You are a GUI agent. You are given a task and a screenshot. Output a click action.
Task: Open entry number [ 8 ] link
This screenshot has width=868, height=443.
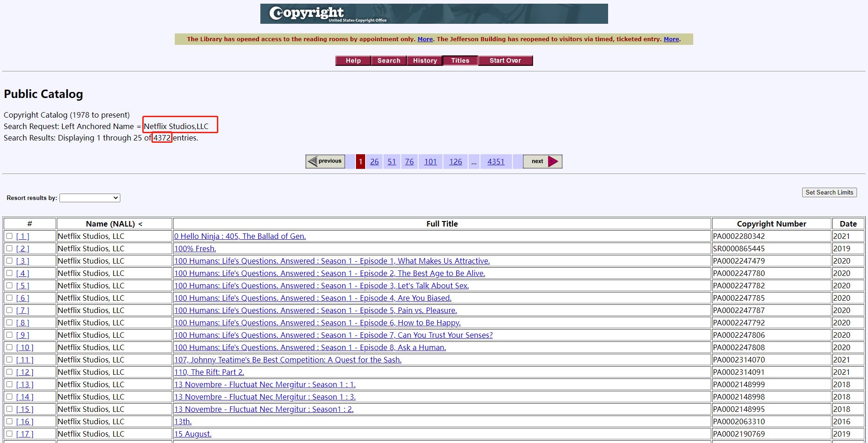tap(22, 323)
